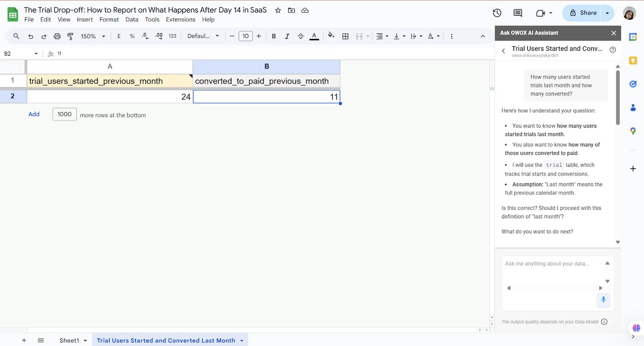Activate paint format tool

point(70,36)
